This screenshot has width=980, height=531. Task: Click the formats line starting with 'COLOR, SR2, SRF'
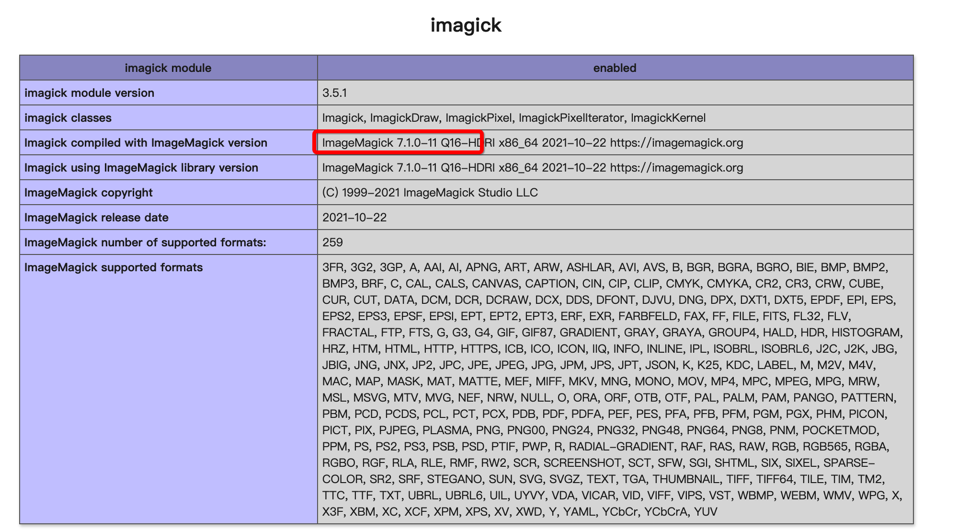[604, 479]
